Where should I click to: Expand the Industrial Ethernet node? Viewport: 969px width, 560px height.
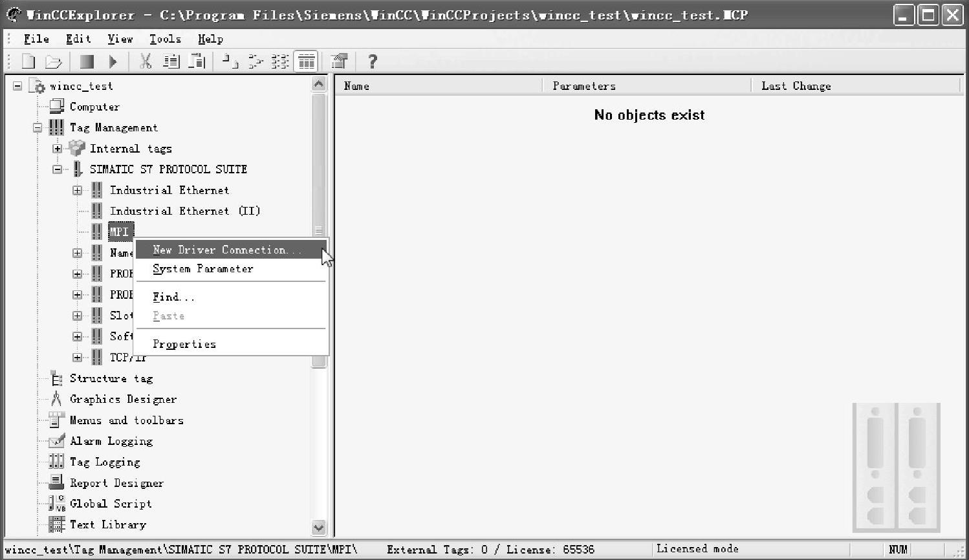pos(78,190)
